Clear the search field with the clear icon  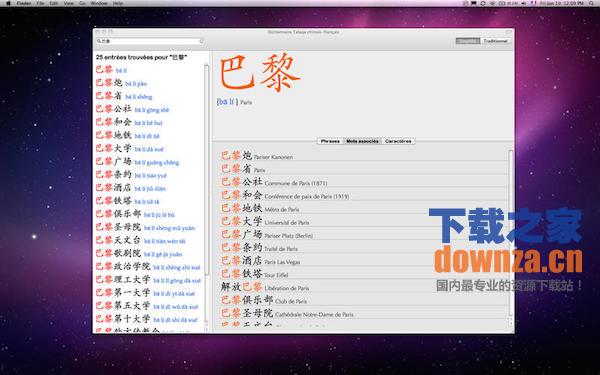201,41
